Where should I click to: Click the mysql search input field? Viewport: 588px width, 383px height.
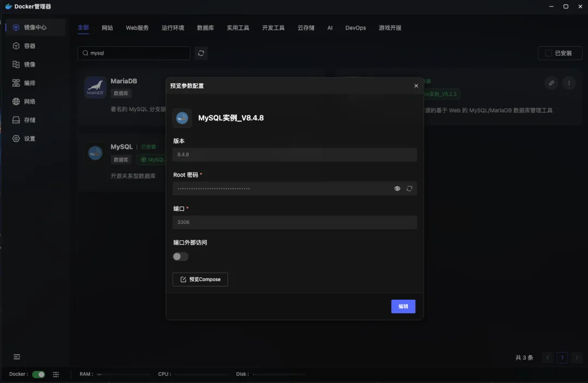134,53
